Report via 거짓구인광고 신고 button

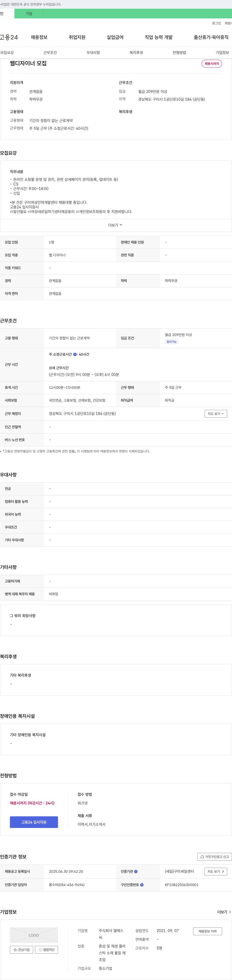(x=215, y=857)
